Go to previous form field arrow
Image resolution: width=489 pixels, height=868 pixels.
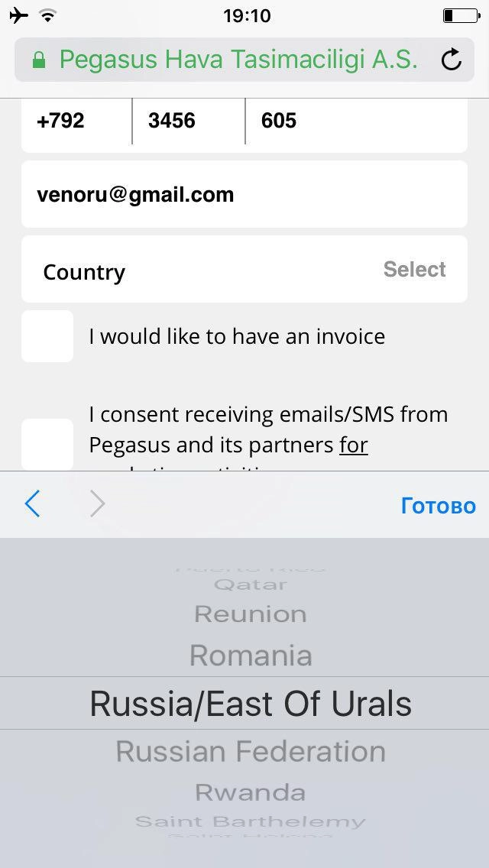pyautogui.click(x=32, y=504)
